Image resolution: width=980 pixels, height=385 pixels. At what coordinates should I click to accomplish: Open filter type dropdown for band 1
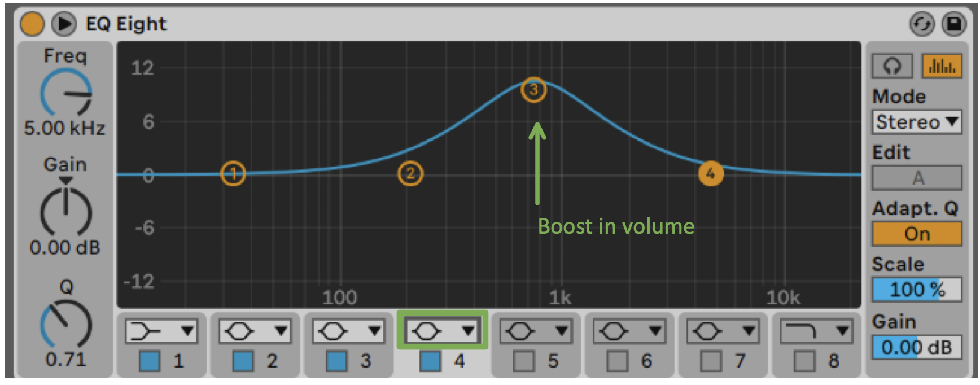(161, 331)
